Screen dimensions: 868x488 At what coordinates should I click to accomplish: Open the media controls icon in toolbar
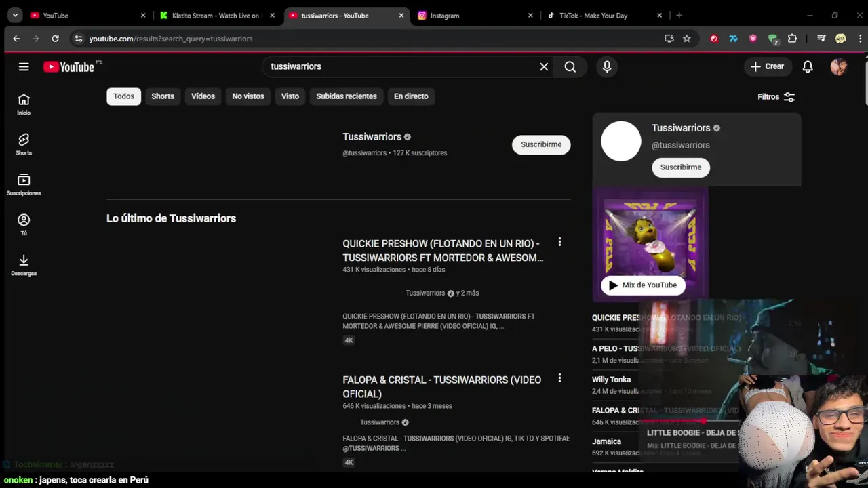click(821, 39)
